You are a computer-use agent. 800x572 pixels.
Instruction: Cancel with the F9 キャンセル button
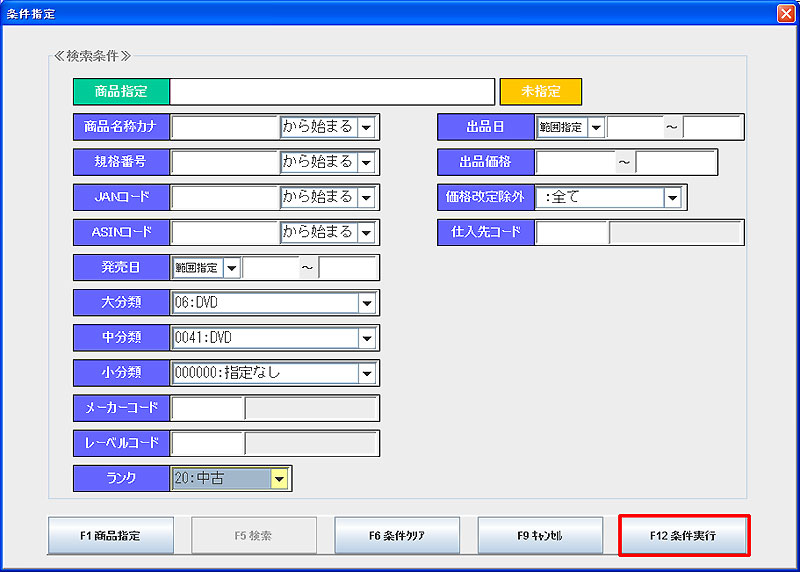[x=540, y=536]
